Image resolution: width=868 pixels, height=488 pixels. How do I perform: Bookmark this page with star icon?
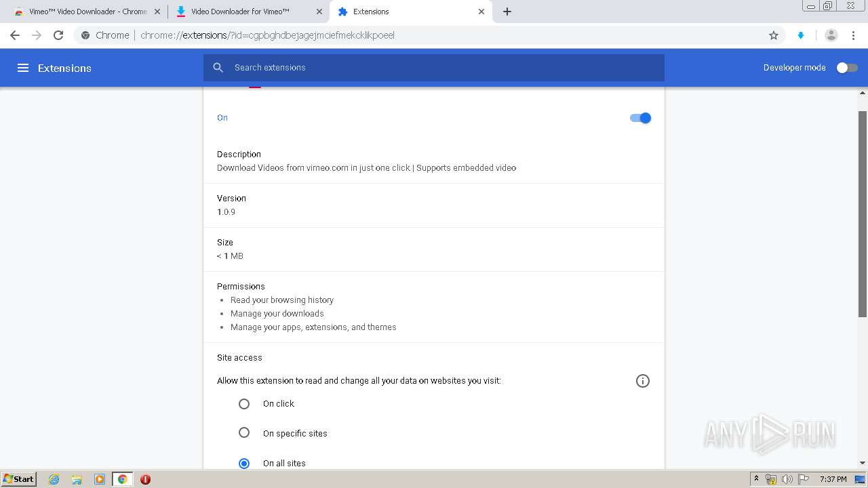tap(774, 35)
